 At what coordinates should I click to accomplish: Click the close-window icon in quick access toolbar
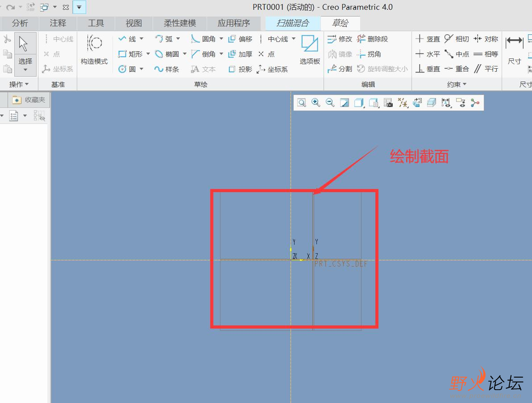click(66, 7)
